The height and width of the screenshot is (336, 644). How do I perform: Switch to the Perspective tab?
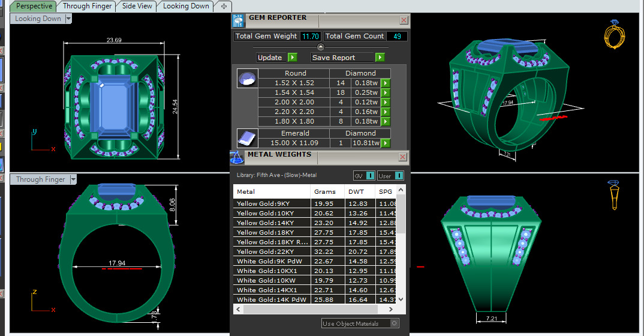pyautogui.click(x=34, y=6)
